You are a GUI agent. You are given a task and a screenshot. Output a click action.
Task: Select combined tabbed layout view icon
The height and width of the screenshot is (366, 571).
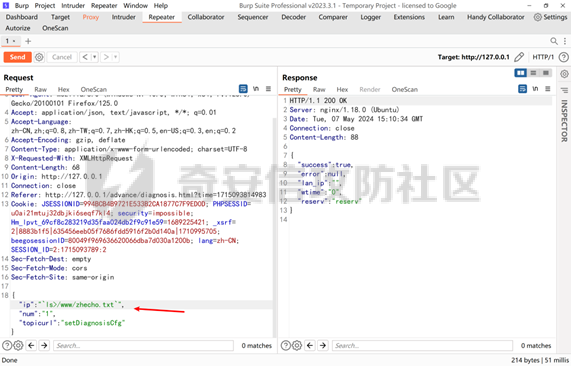point(546,73)
